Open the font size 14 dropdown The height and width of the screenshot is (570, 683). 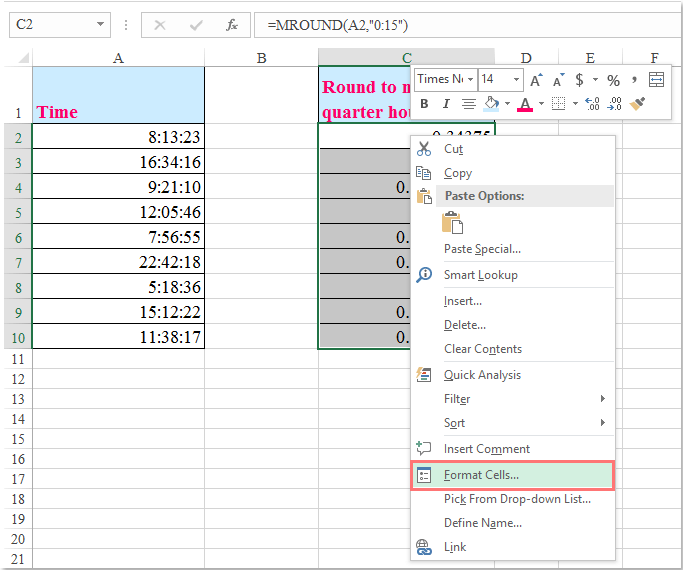[516, 80]
